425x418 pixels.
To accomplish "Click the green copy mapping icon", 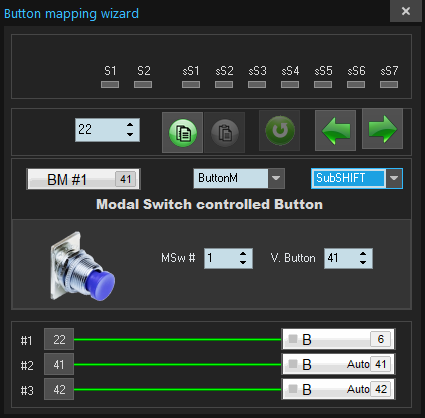I will click(x=183, y=133).
